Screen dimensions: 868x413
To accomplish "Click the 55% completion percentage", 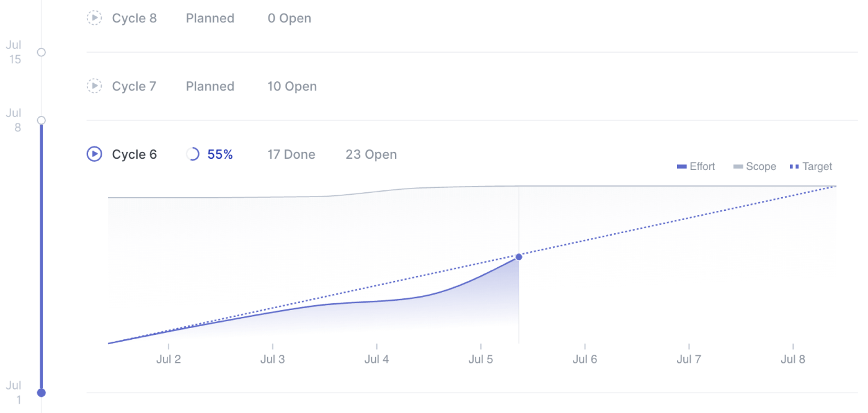I will (220, 154).
